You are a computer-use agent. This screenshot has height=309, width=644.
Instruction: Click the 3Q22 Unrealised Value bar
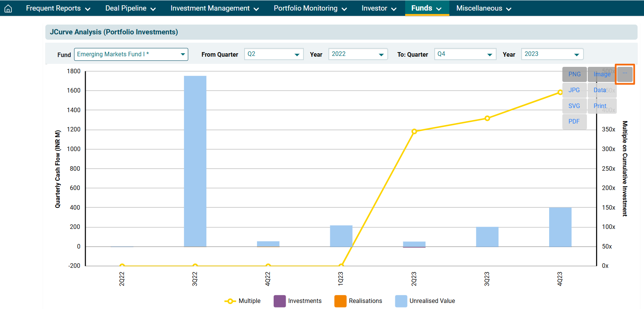[x=195, y=161]
